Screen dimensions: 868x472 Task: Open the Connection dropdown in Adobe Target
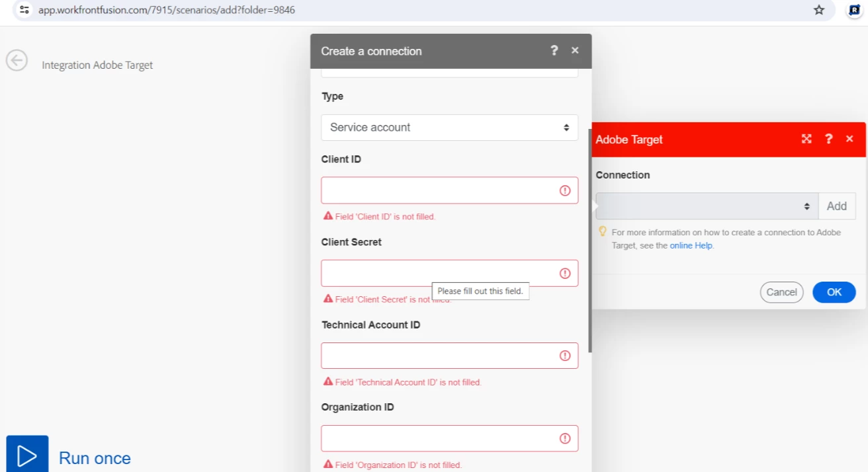pyautogui.click(x=707, y=206)
